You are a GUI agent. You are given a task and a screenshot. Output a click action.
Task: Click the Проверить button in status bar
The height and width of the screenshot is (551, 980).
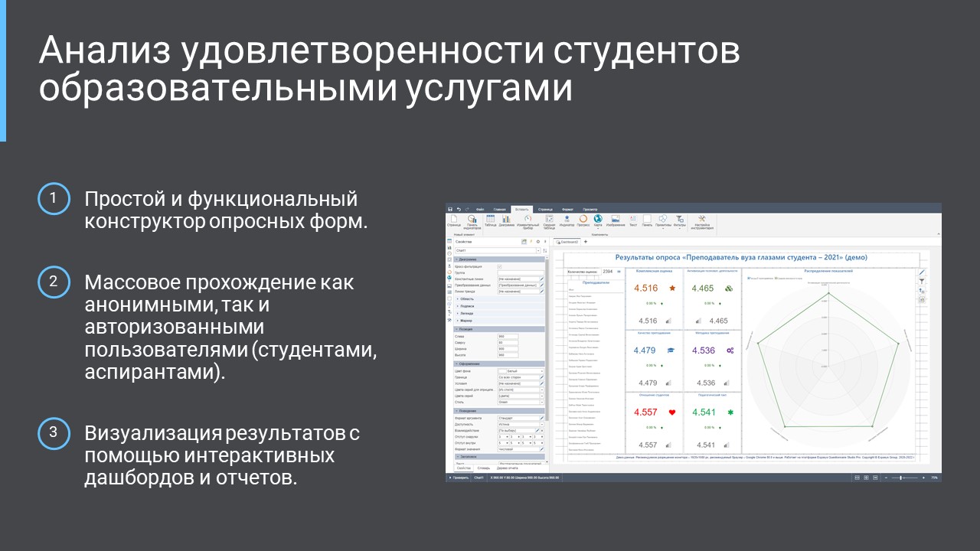coord(459,478)
